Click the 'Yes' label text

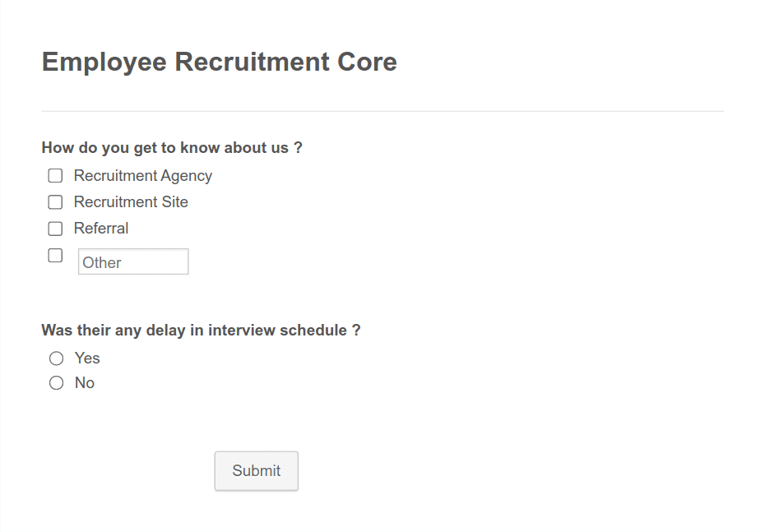(87, 358)
